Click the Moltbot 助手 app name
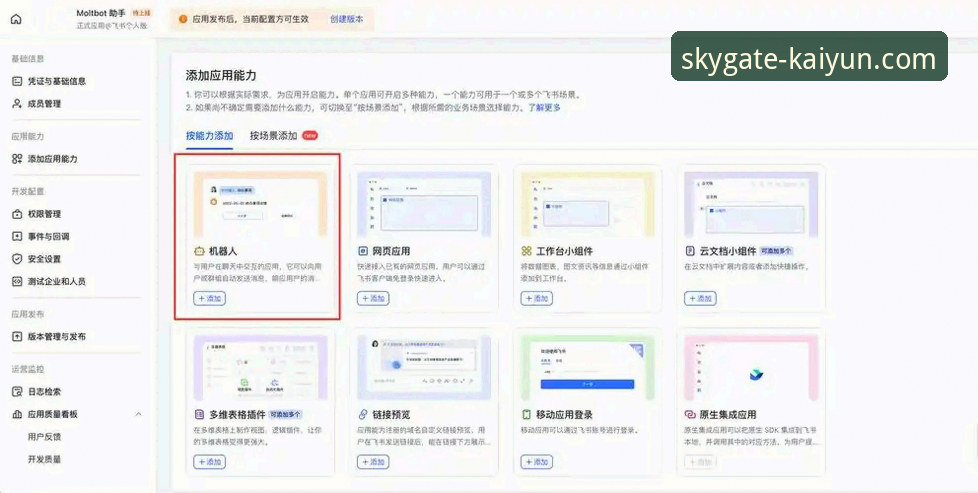This screenshot has width=978, height=493. click(101, 13)
